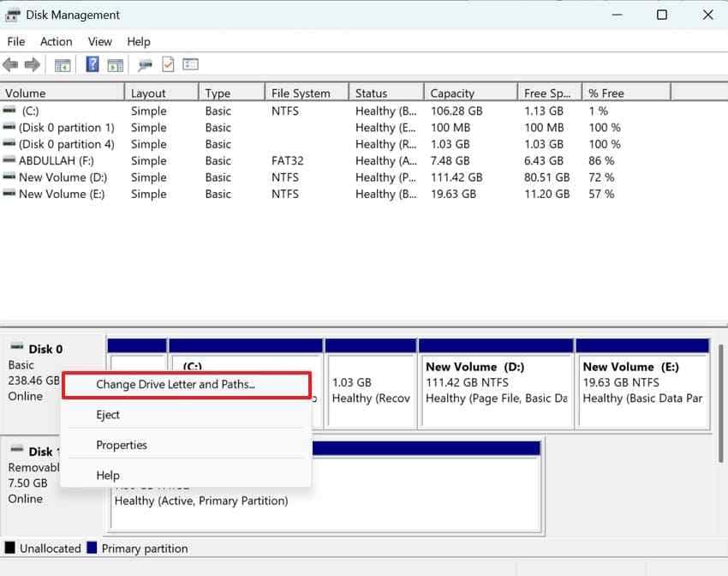
Task: Select New Volume (E:) name in the list
Action: tap(62, 195)
